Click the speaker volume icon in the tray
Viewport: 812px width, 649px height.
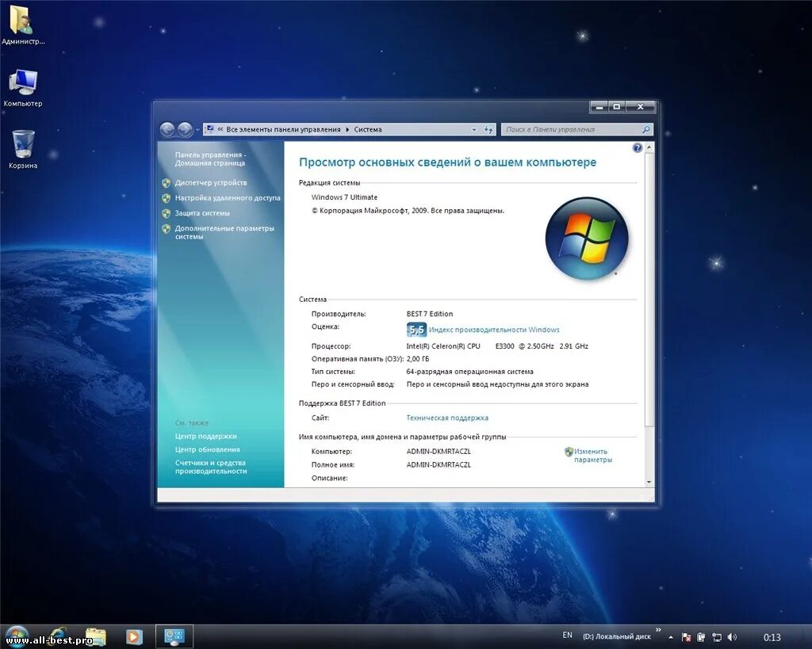coord(731,636)
